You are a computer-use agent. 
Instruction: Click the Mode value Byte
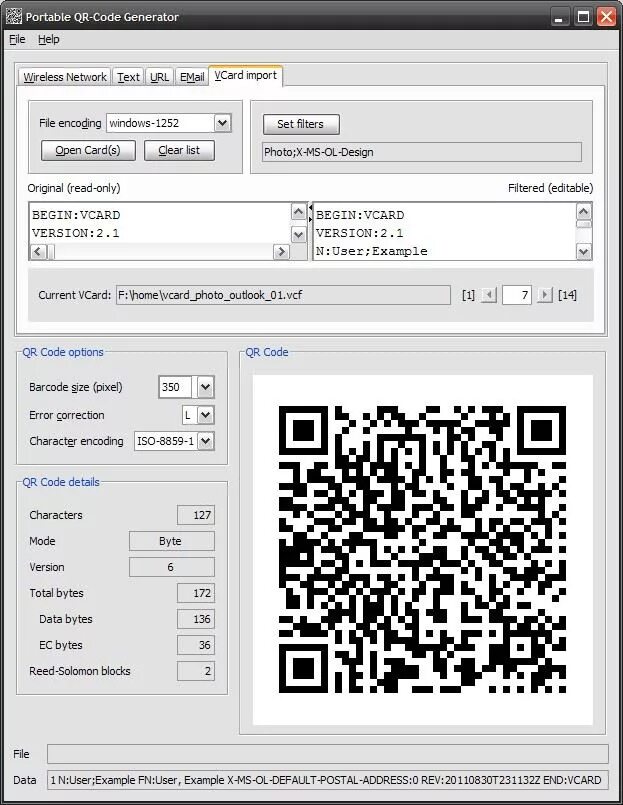click(172, 541)
